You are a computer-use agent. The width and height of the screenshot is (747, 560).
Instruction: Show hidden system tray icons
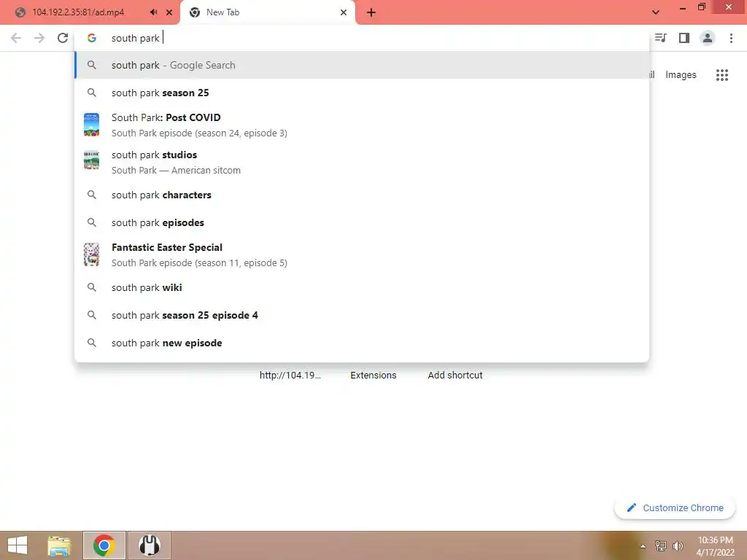[643, 546]
